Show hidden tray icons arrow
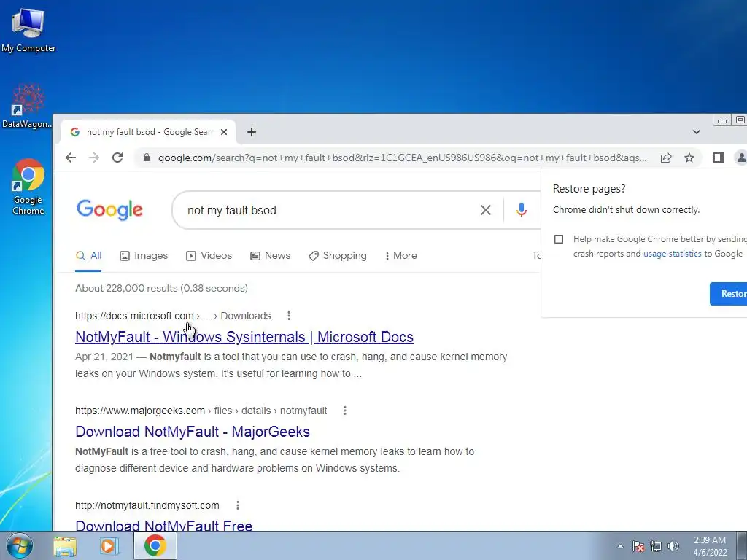 (x=620, y=546)
